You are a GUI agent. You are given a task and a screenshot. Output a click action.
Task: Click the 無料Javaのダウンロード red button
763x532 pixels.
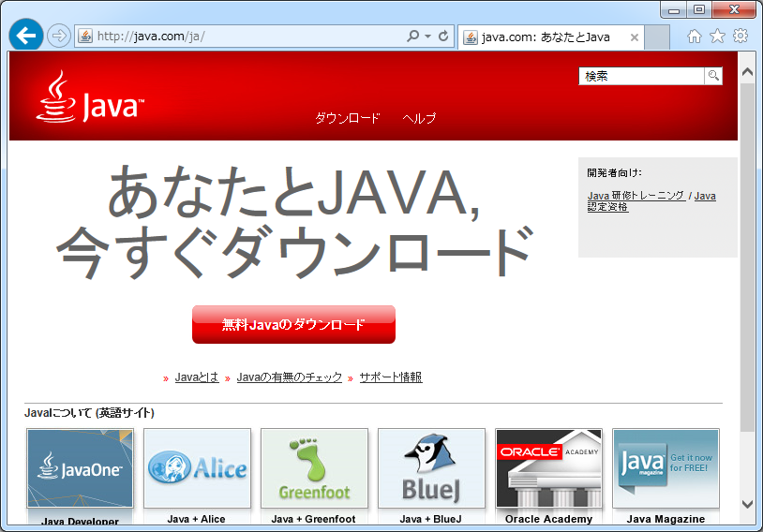[293, 324]
